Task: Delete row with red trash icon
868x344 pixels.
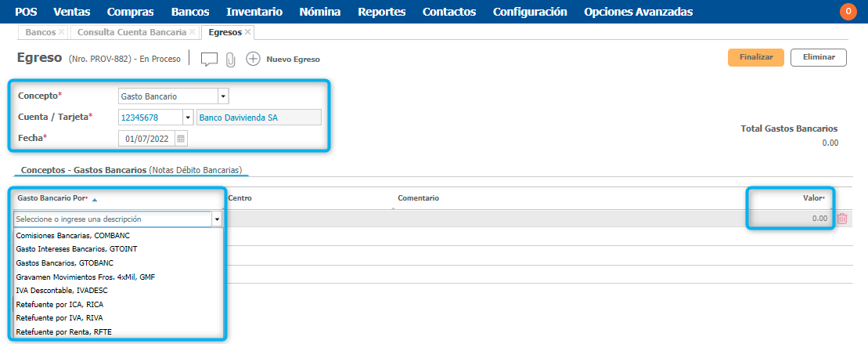Action: click(842, 219)
